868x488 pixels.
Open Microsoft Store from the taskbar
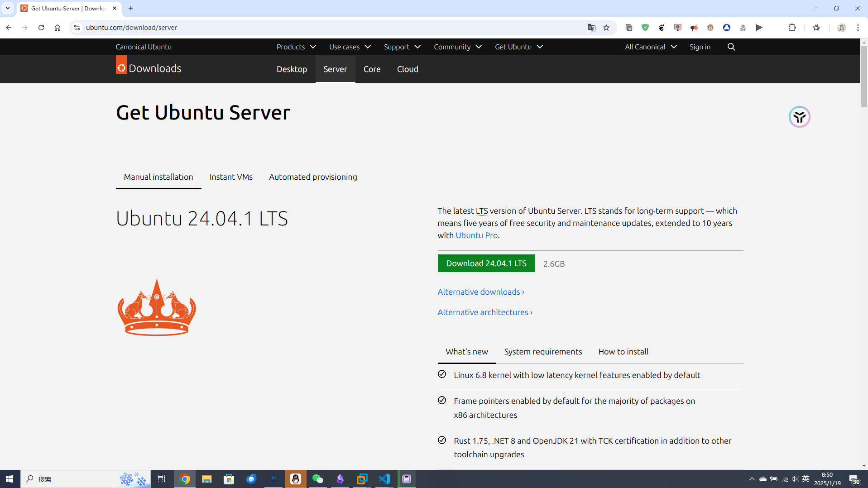point(229,479)
